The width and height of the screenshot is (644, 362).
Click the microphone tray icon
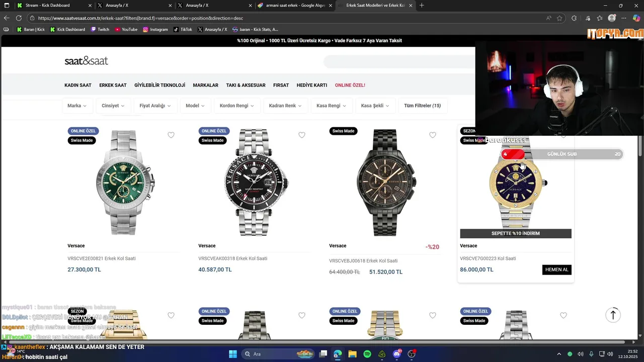point(591,354)
